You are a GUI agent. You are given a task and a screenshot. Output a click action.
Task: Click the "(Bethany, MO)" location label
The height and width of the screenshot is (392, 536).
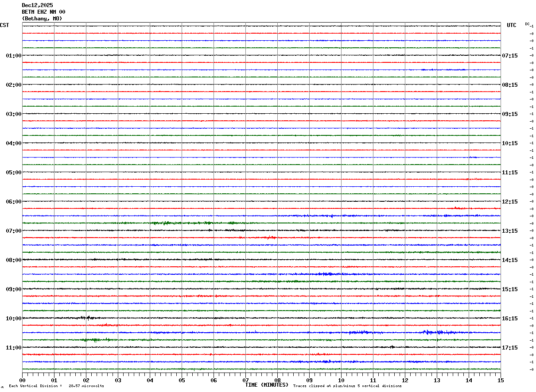(42, 19)
